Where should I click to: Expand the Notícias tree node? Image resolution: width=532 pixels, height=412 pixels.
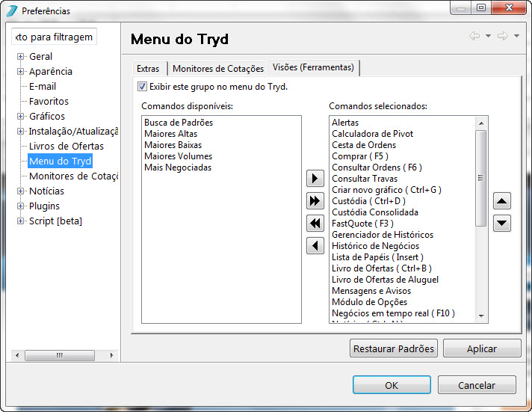[x=20, y=191]
